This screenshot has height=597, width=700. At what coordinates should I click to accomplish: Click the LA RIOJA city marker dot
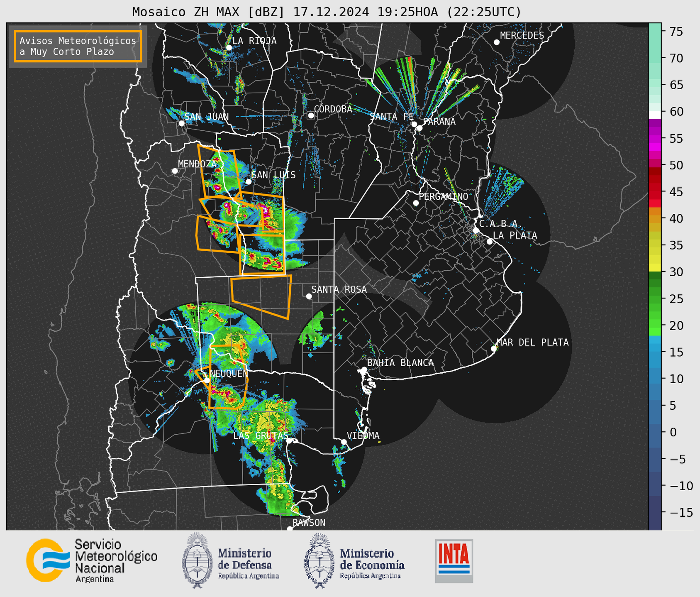click(229, 47)
